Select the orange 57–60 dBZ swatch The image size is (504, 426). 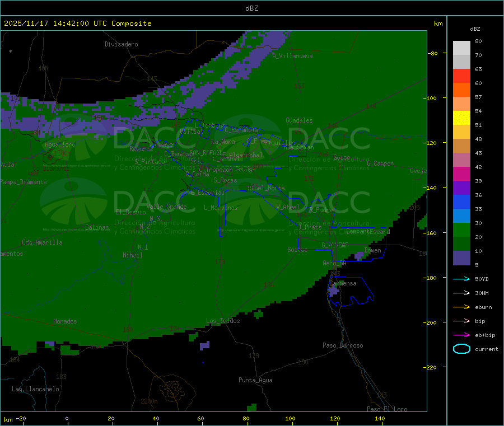(461, 90)
